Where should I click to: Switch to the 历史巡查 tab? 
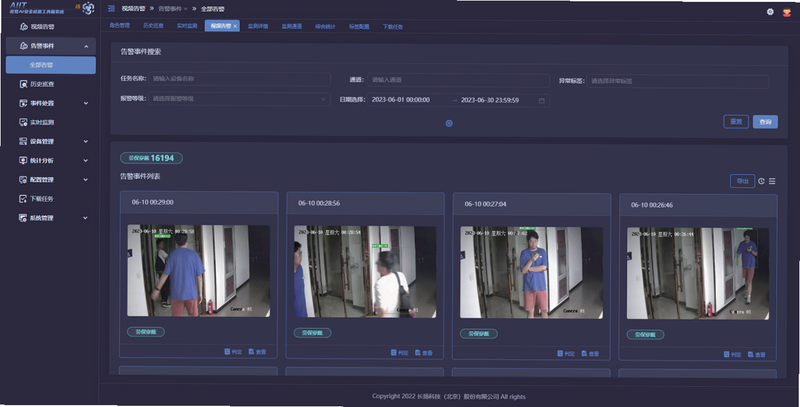tap(153, 26)
